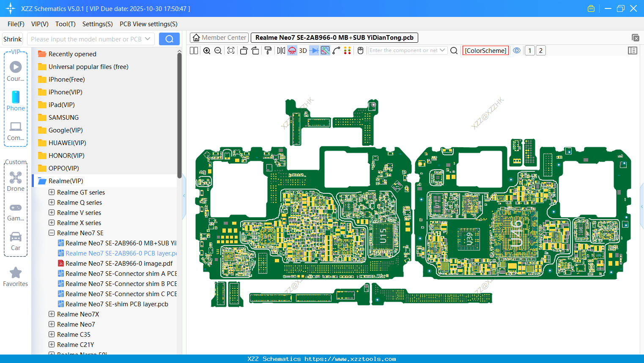Click the Shrink button
644x363 pixels.
pos(13,39)
